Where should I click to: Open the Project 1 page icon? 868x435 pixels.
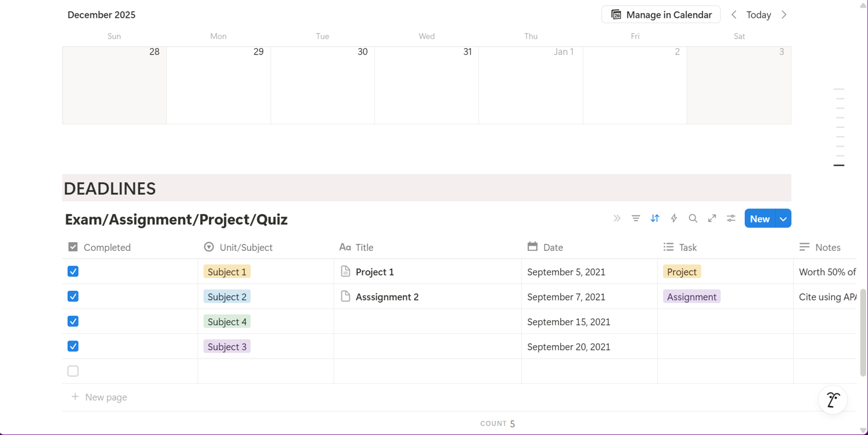pyautogui.click(x=345, y=271)
